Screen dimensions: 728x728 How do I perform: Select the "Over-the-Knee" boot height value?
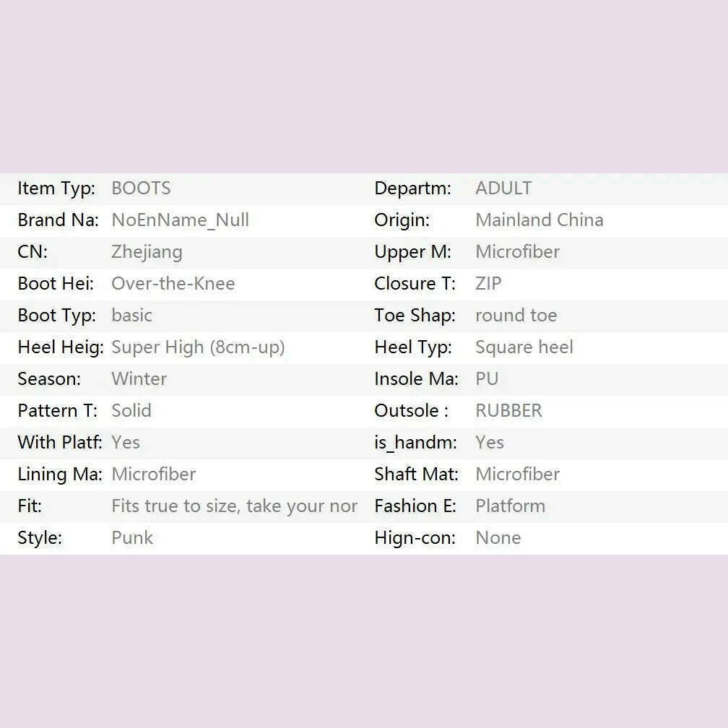(173, 284)
